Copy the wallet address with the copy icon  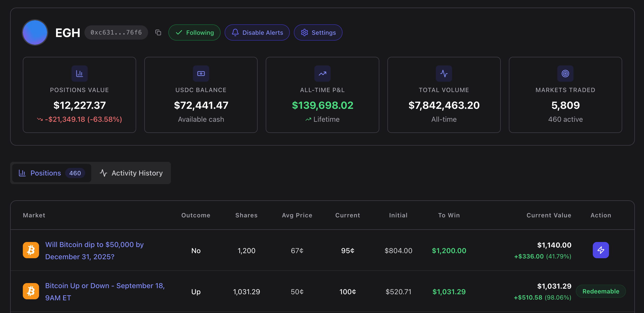coord(158,32)
